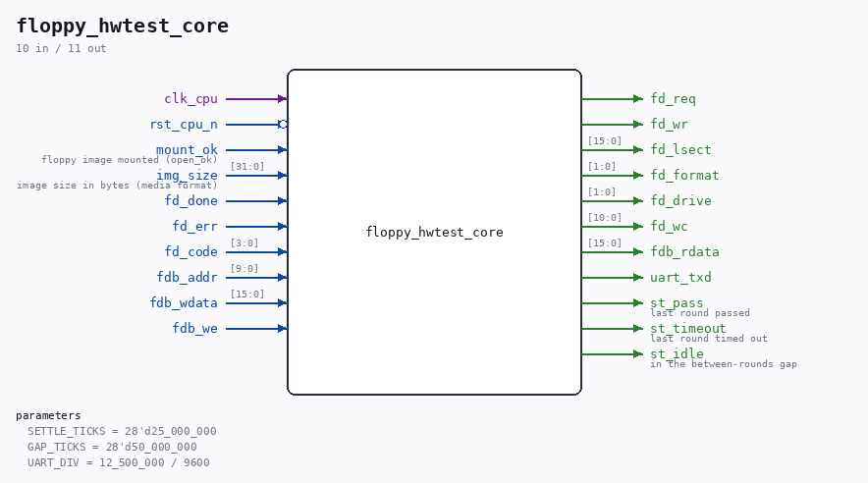Select the fd_lsect output port label
The width and height of the screenshot is (868, 483).
coord(680,150)
